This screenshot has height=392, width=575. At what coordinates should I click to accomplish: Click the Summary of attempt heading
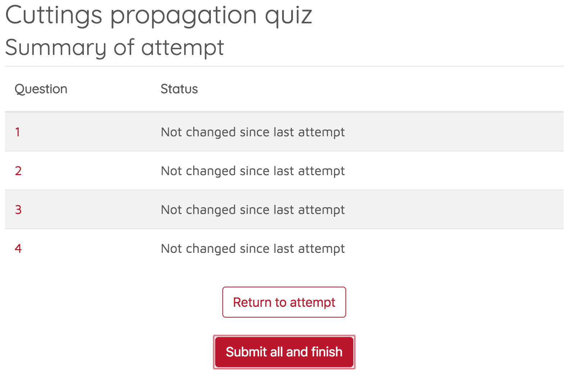[x=115, y=46]
